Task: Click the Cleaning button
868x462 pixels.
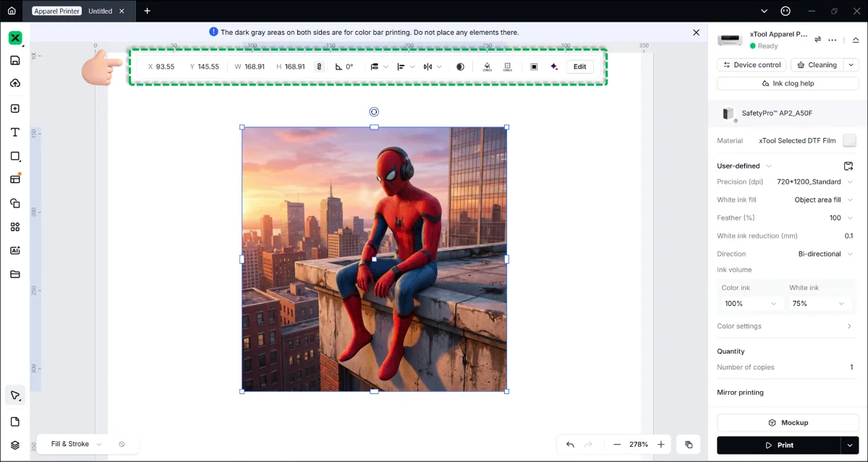Action: tap(817, 65)
